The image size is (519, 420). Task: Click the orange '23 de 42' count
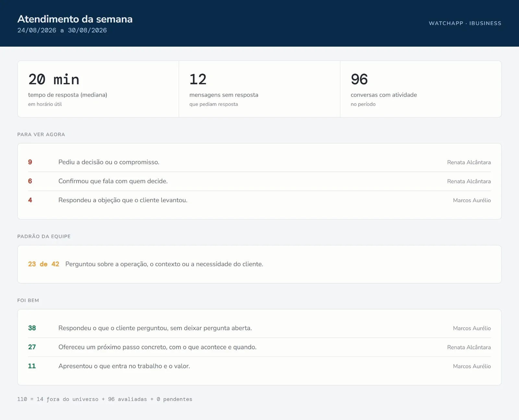click(x=44, y=264)
